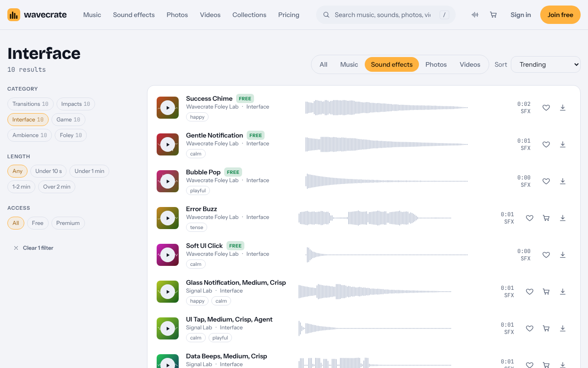The image size is (588, 368).
Task: Toggle the Impacts category filter
Action: point(76,104)
